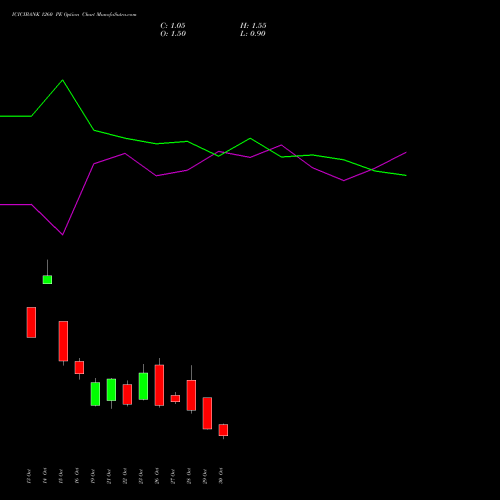The width and height of the screenshot is (500, 500).
Task: Click the 14 Oct date label
Action: (x=45, y=476)
